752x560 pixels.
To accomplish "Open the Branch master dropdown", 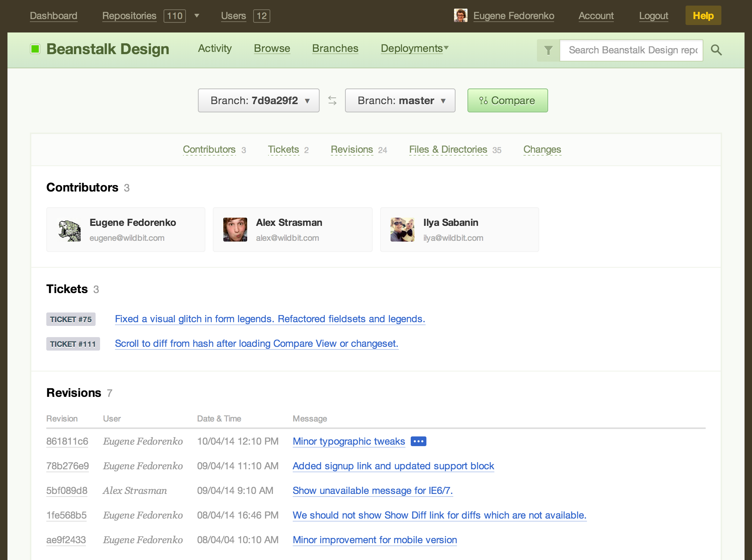I will (400, 100).
